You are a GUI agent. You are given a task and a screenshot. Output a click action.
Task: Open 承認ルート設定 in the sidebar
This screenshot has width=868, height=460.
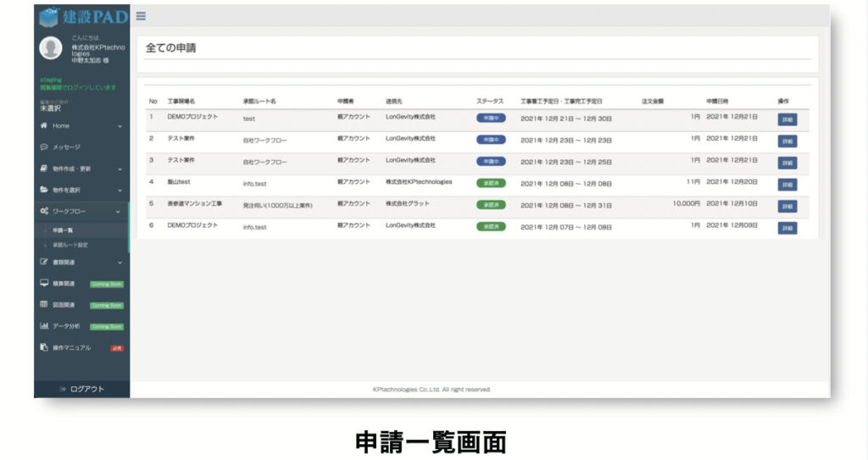pyautogui.click(x=70, y=245)
